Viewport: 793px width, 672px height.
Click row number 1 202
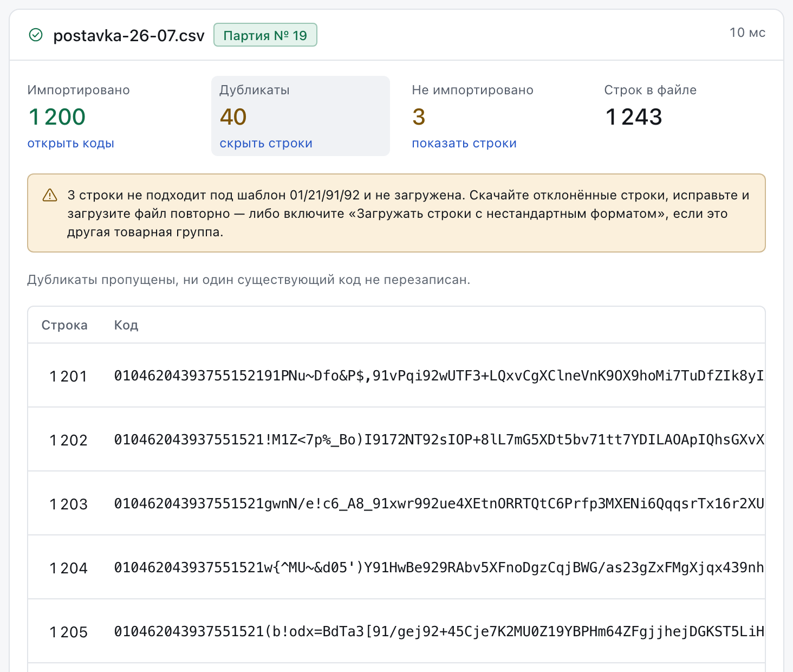coord(68,440)
